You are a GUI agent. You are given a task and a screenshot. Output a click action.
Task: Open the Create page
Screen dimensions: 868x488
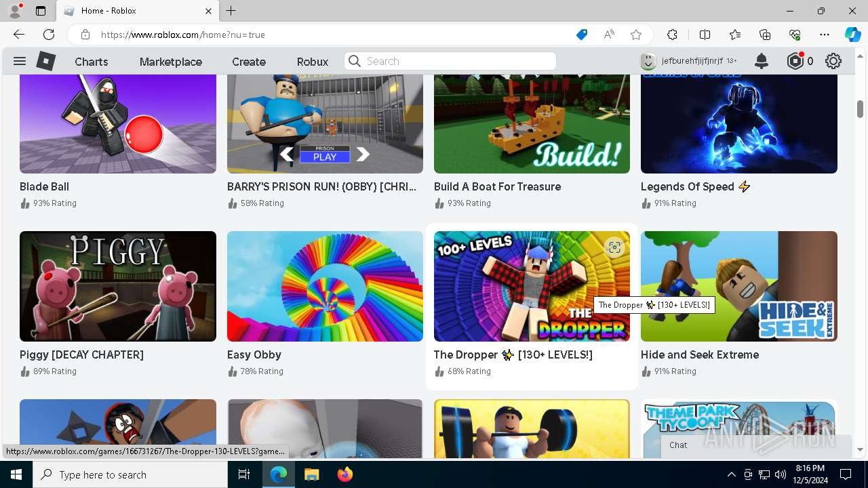(x=249, y=62)
